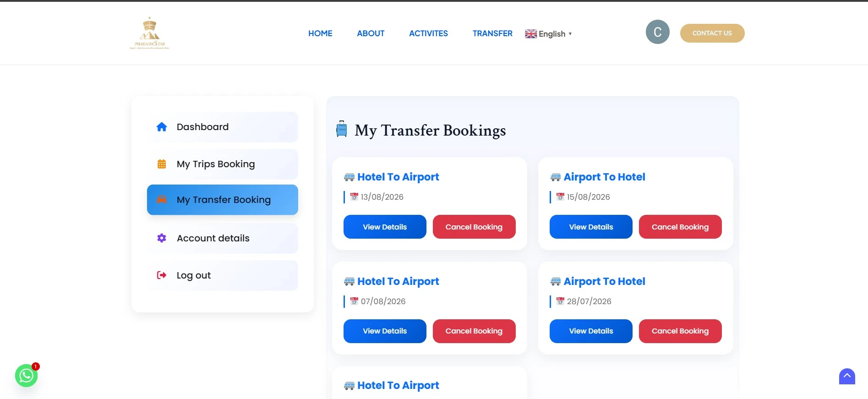
Task: Click the My Transfer Booking car icon
Action: (x=162, y=199)
